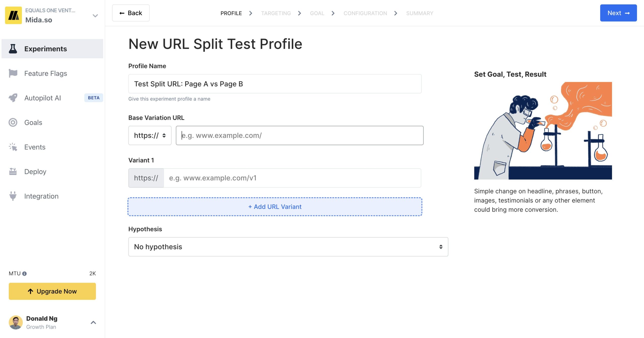Click the Autopilot AI rocket icon

pos(13,98)
